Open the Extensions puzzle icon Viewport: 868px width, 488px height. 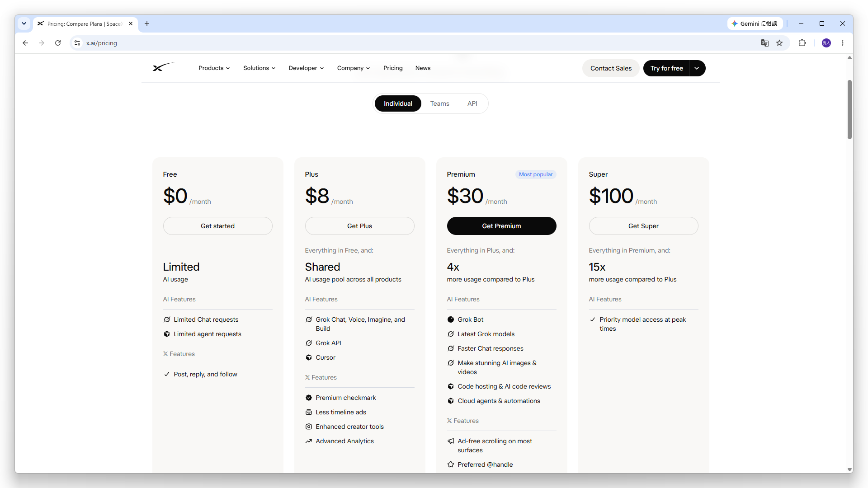point(802,43)
